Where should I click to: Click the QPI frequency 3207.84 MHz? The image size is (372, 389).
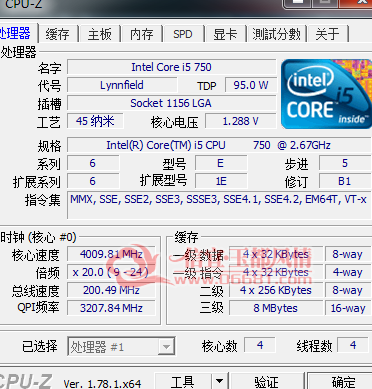[111, 308]
